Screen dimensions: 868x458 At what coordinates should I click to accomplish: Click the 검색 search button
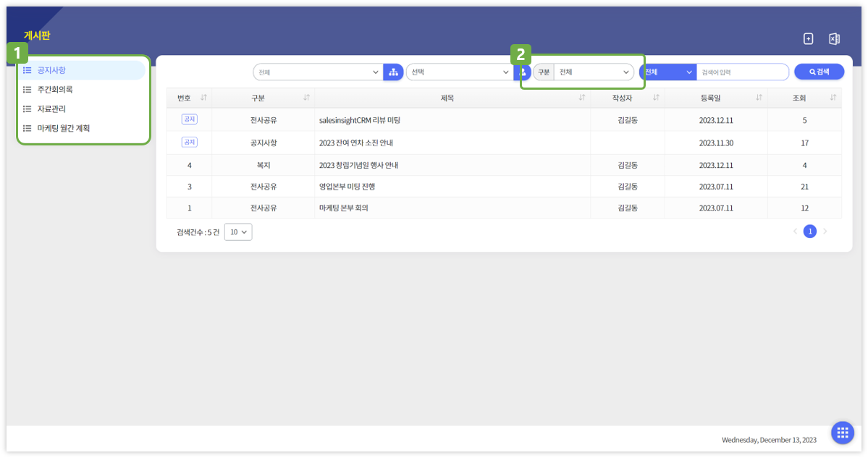tap(819, 72)
